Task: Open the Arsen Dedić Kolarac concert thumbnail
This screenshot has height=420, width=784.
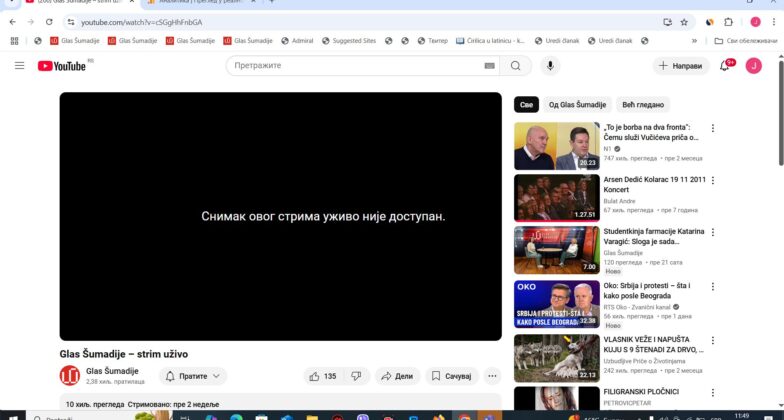Action: click(556, 198)
